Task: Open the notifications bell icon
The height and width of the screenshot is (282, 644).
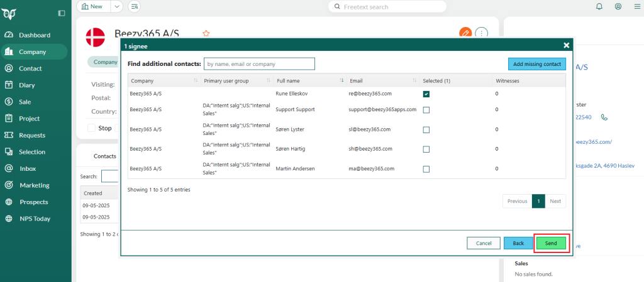Action: click(599, 6)
